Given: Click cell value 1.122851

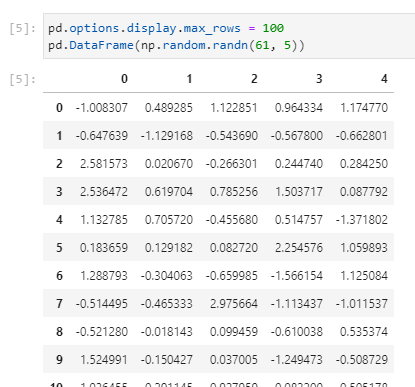Looking at the screenshot, I should [234, 108].
